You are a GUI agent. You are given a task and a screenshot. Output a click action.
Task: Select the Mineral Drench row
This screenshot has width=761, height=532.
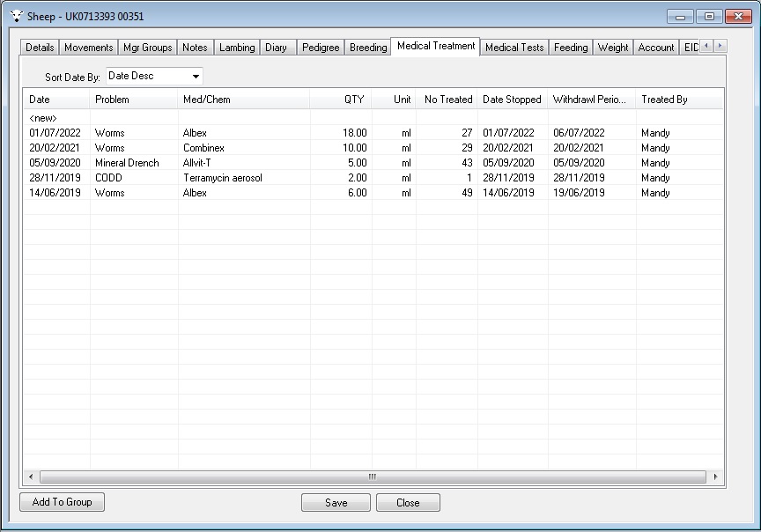pyautogui.click(x=127, y=163)
